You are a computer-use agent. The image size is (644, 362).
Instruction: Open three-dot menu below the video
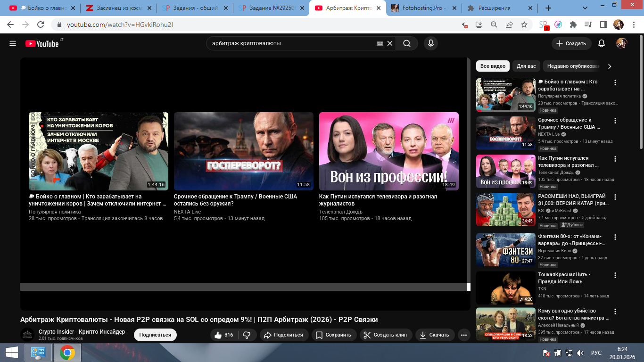pos(464,335)
